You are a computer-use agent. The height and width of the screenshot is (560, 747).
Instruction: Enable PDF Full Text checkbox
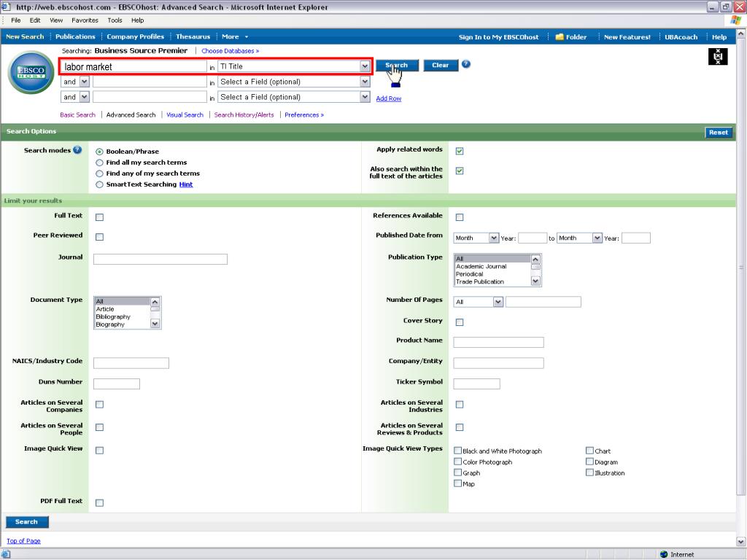[99, 503]
